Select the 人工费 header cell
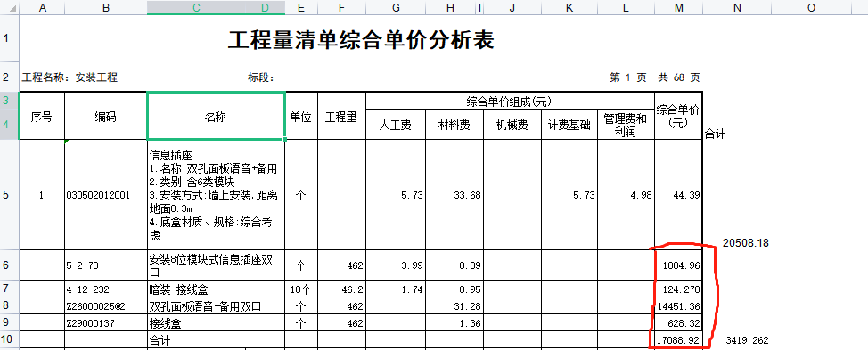This screenshot has width=868, height=350. point(396,126)
